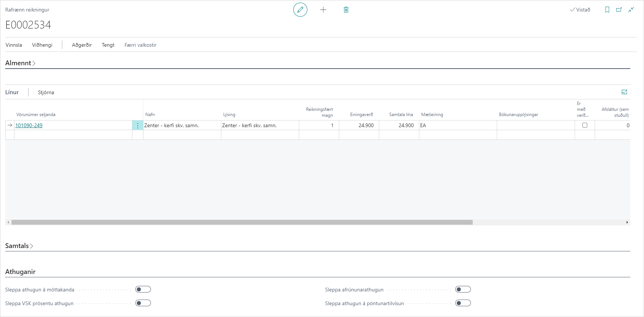Expand the Samtals section
The image size is (644, 317).
tap(19, 246)
